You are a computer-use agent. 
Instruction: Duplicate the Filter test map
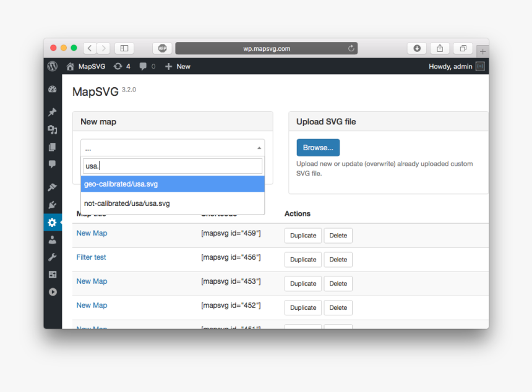point(303,260)
